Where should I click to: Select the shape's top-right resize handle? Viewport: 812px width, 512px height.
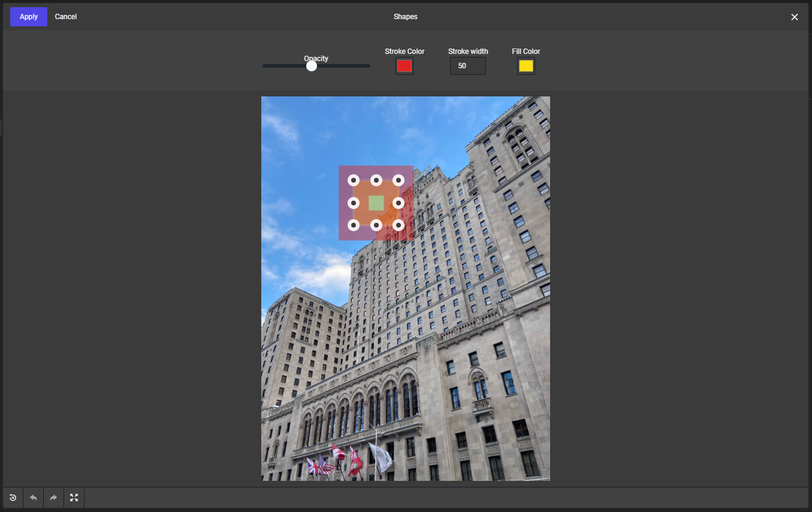pos(399,180)
